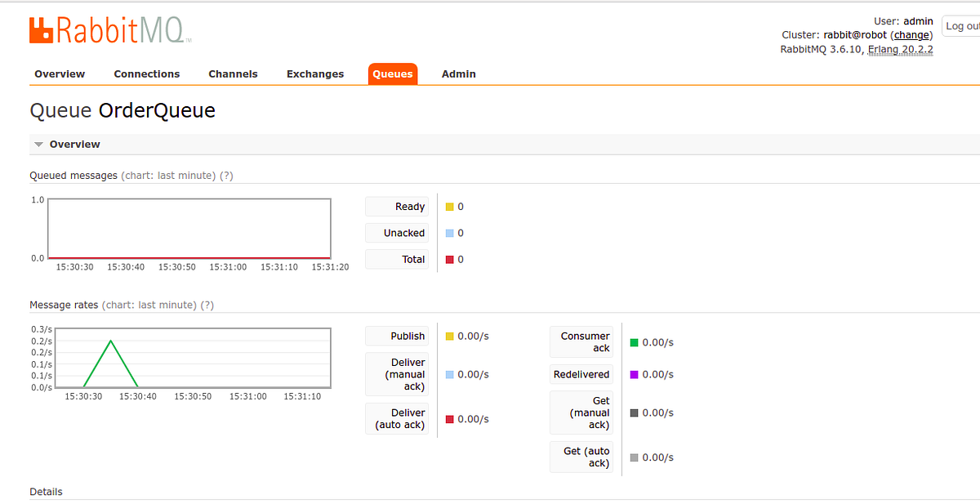Click the Log out button
Screen dimensions: 980x504
tap(962, 25)
